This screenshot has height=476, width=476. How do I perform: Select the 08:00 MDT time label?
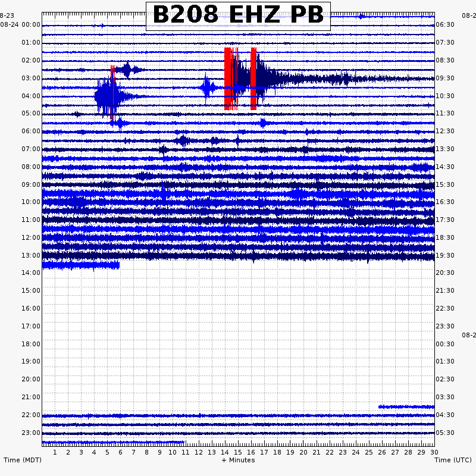[x=31, y=167]
